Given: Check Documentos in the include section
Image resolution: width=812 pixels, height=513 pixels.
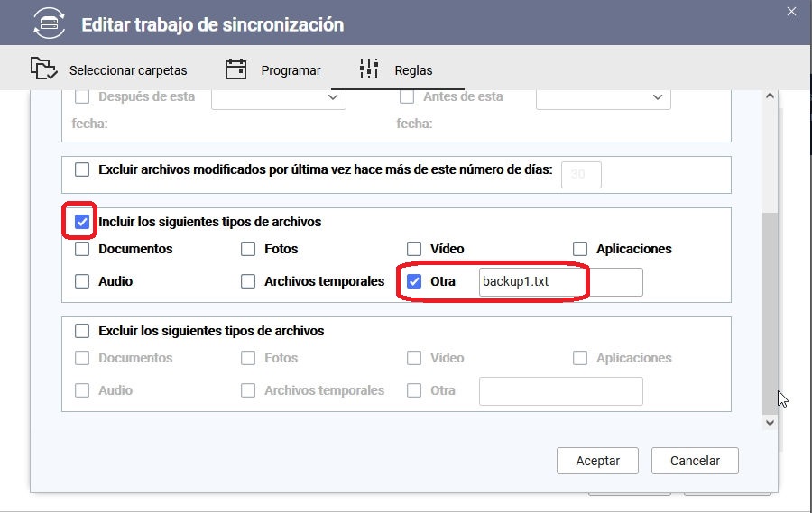Looking at the screenshot, I should pos(83,249).
